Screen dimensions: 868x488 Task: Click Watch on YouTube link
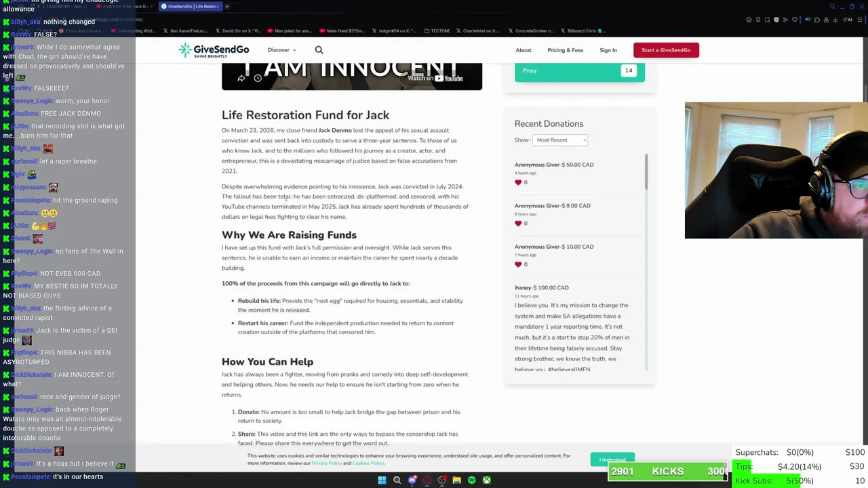(x=435, y=78)
